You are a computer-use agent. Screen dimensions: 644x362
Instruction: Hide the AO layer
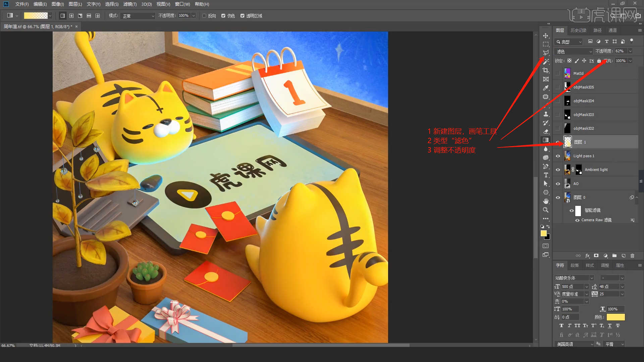click(558, 184)
